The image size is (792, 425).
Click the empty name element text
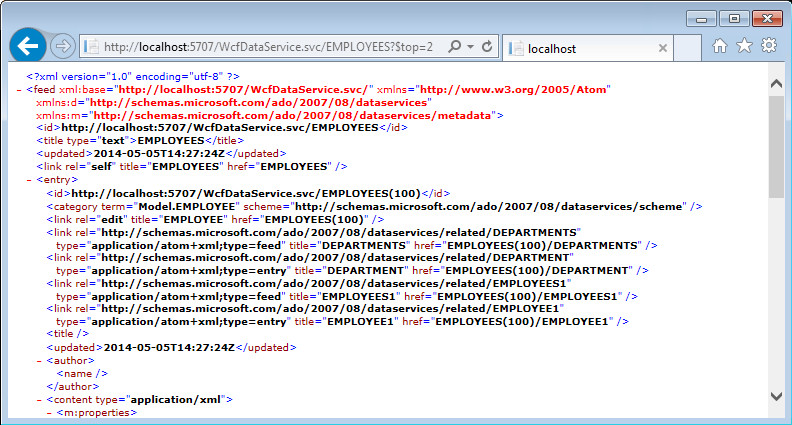click(82, 374)
